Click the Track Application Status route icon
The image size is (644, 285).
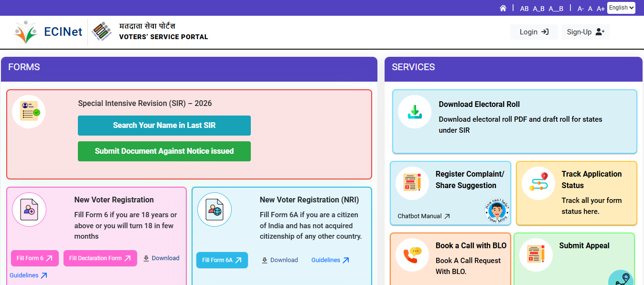[538, 182]
